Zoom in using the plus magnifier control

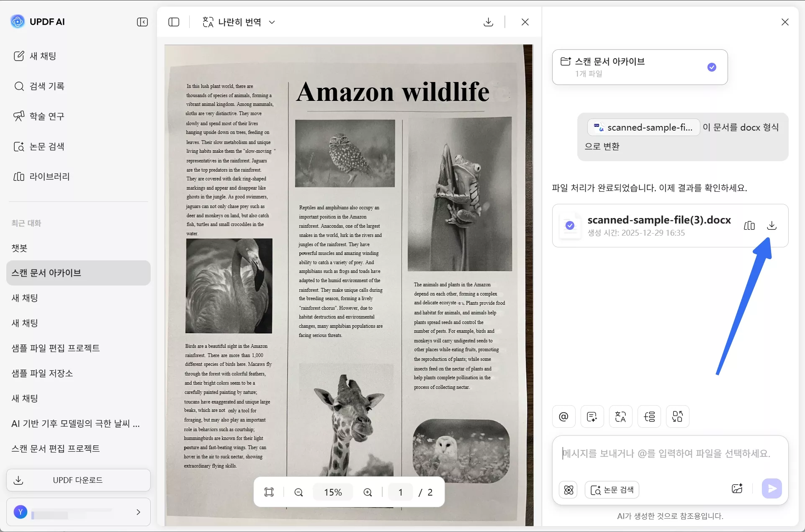(x=368, y=492)
